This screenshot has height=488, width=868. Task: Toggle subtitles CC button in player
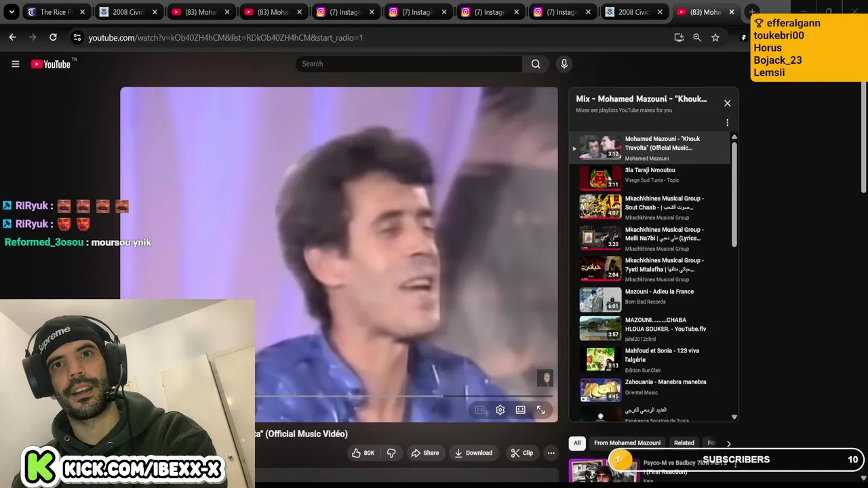click(x=479, y=410)
